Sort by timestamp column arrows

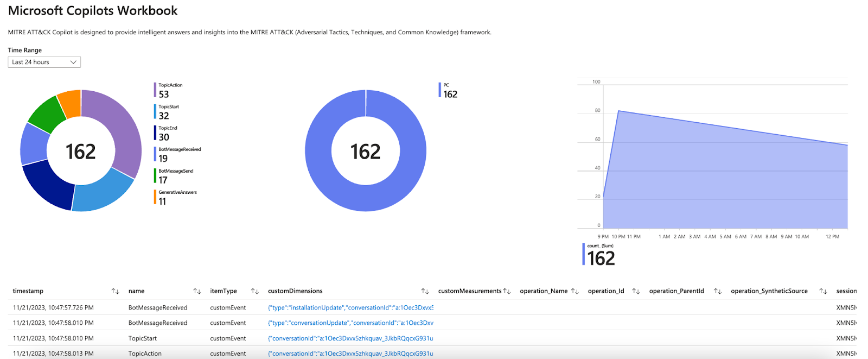(115, 291)
